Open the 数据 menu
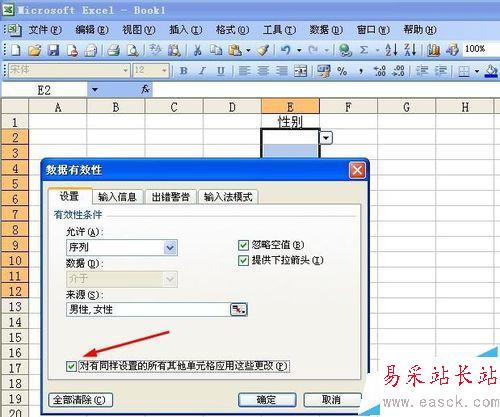Image resolution: width=500 pixels, height=417 pixels. 326,30
